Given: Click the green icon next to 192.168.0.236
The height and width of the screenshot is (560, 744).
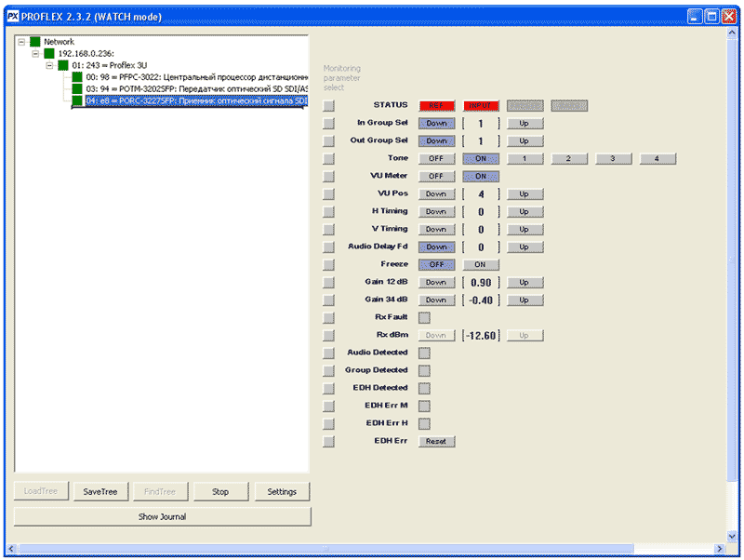Looking at the screenshot, I should click(49, 54).
